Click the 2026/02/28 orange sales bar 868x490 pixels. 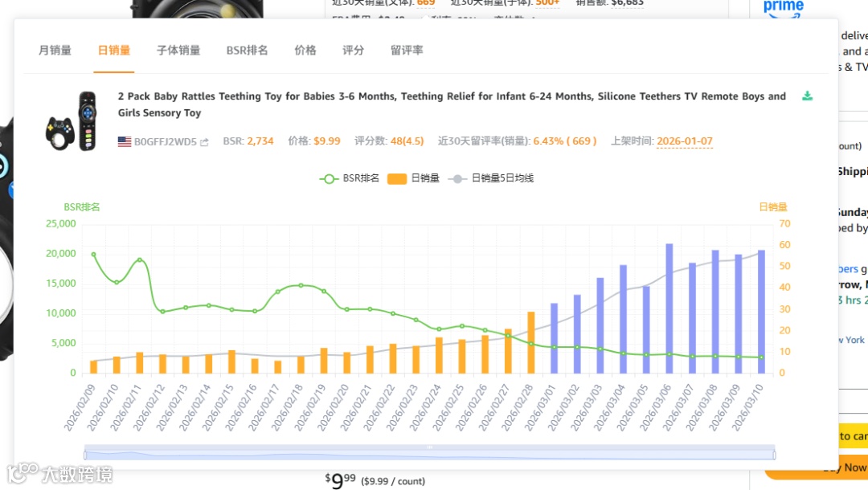tap(531, 342)
